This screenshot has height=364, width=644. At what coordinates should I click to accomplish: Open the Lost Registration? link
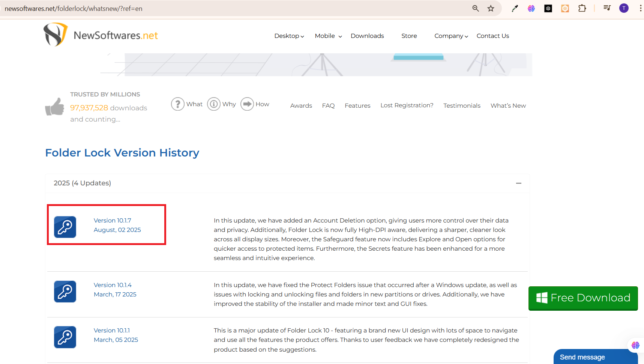point(407,105)
